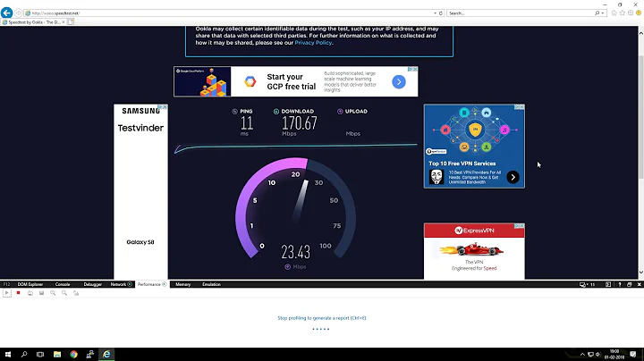Open developer tools help question mark
The width and height of the screenshot is (644, 361).
[x=620, y=284]
